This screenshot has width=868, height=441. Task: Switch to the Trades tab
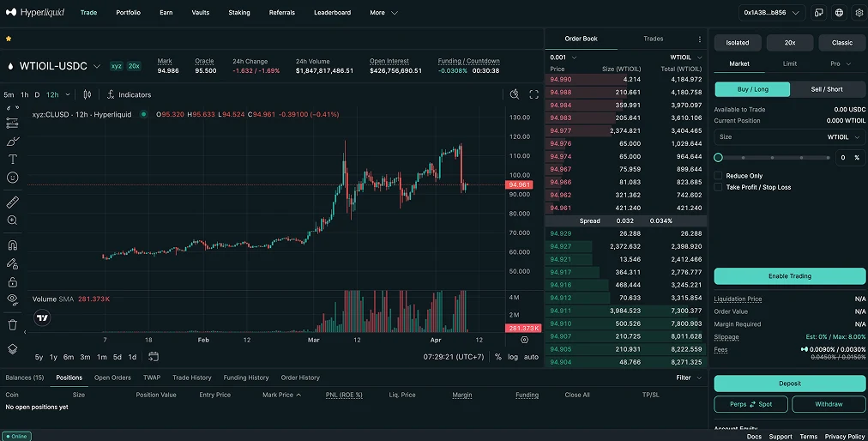click(x=654, y=39)
